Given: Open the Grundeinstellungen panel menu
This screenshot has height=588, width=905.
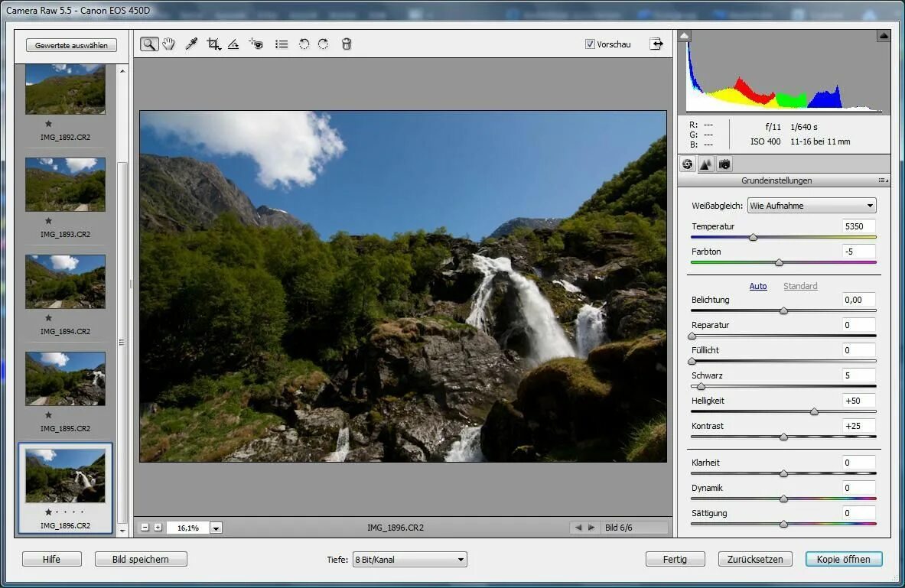Looking at the screenshot, I should 883,180.
